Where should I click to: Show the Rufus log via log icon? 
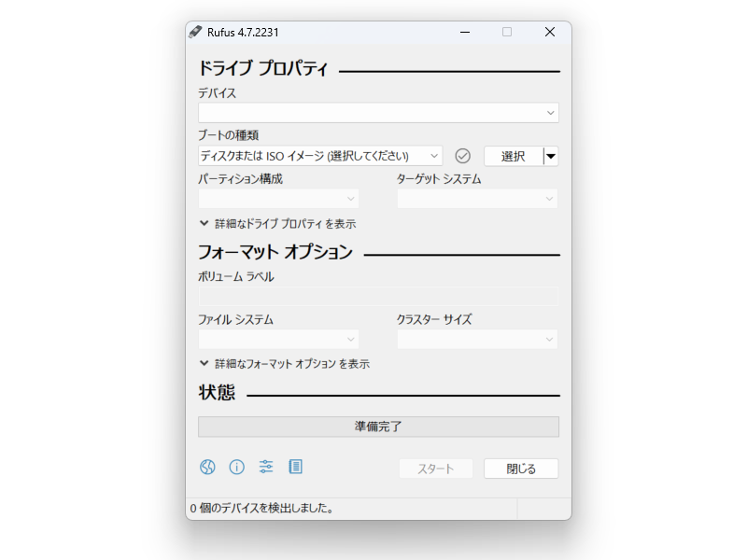click(296, 468)
